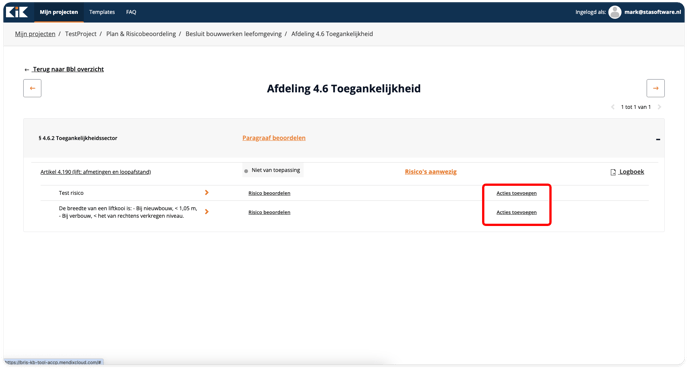Click Risico beoordelen for liftkooi breedte risk
Viewport: 688px width, 369px height.
point(269,212)
